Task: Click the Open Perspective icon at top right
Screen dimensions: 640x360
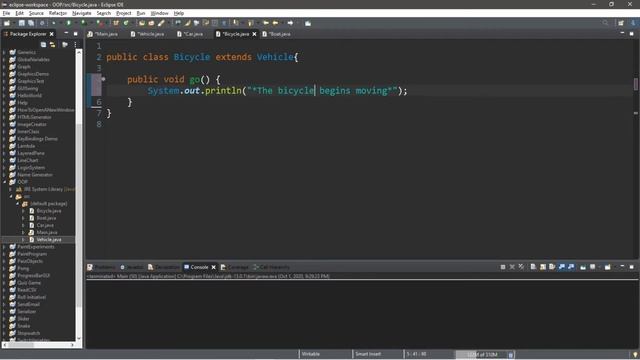Action: point(621,23)
